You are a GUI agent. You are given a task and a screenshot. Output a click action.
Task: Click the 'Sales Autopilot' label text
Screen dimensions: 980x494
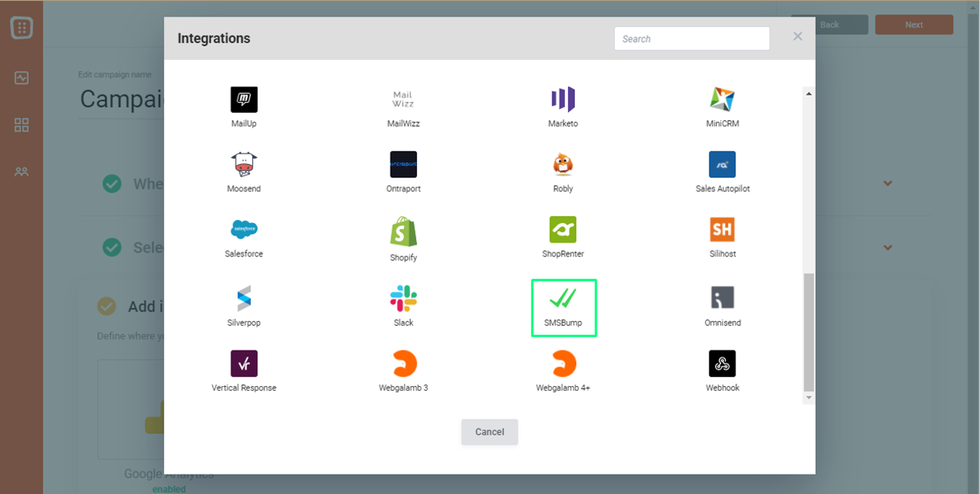(x=722, y=189)
